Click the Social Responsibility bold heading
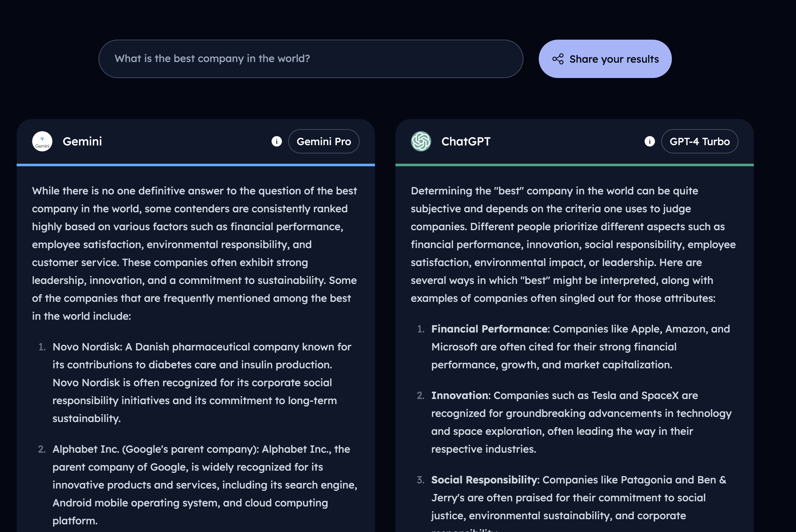This screenshot has height=532, width=796. coord(484,480)
